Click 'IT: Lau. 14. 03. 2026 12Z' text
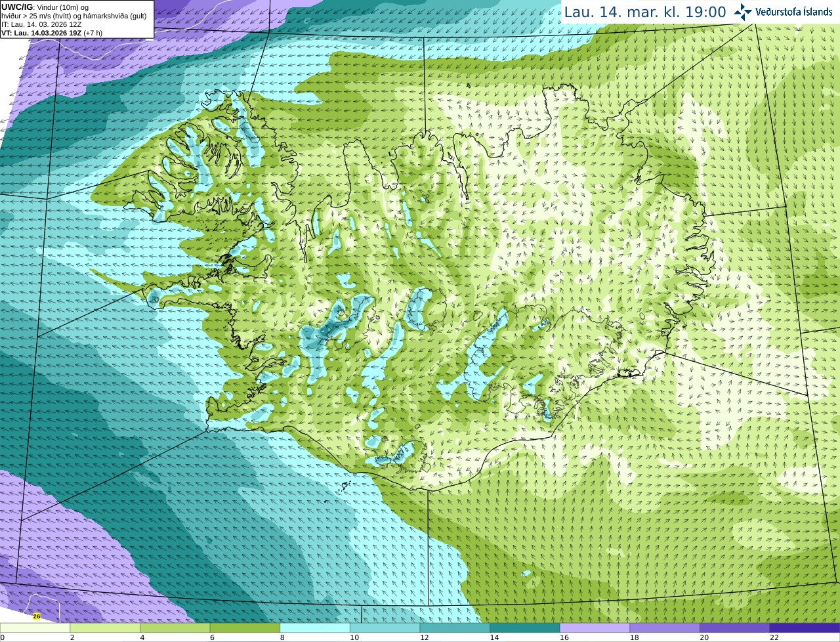This screenshot has height=642, width=840. (x=41, y=24)
